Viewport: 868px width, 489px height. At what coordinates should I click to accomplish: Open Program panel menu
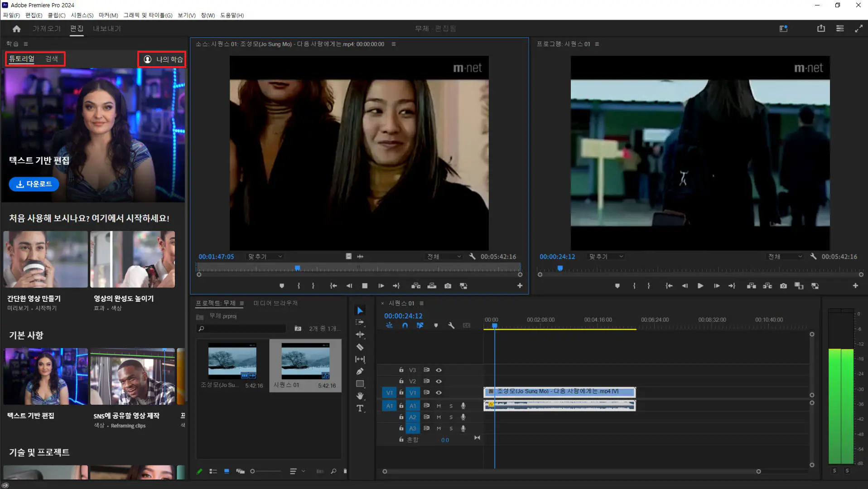[597, 44]
